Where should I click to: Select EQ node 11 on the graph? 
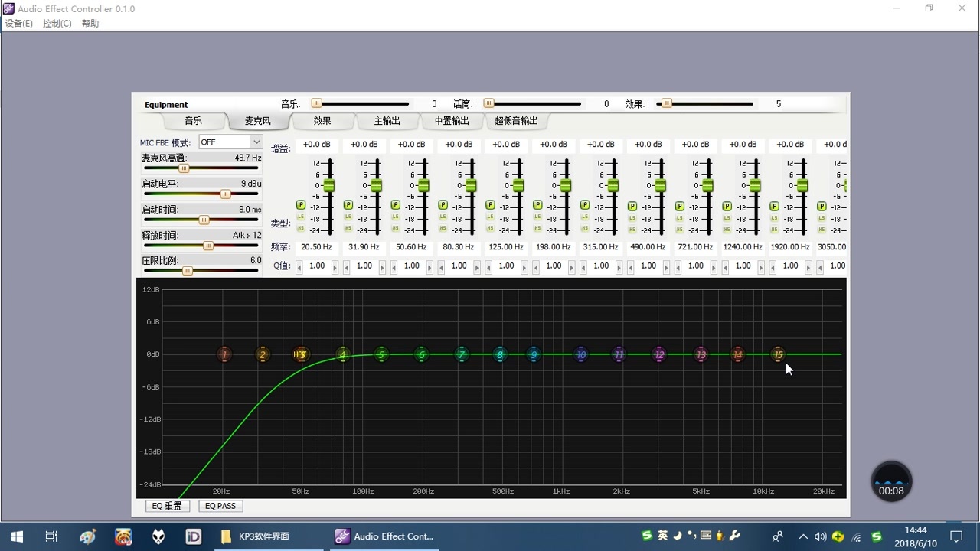coord(619,354)
